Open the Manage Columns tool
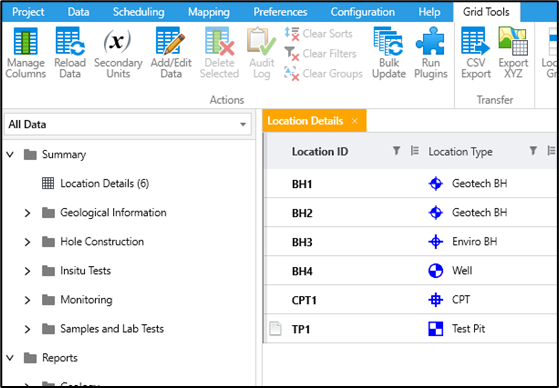Viewport: 559px width, 388px height. (26, 53)
